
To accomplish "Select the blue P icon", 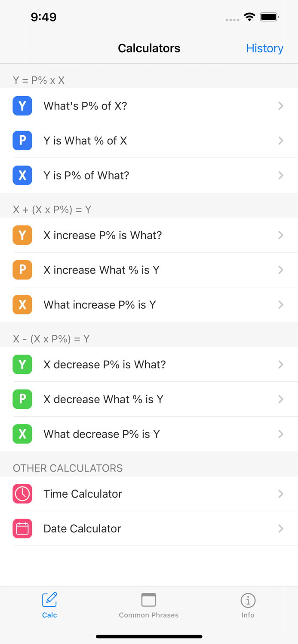I will click(22, 140).
